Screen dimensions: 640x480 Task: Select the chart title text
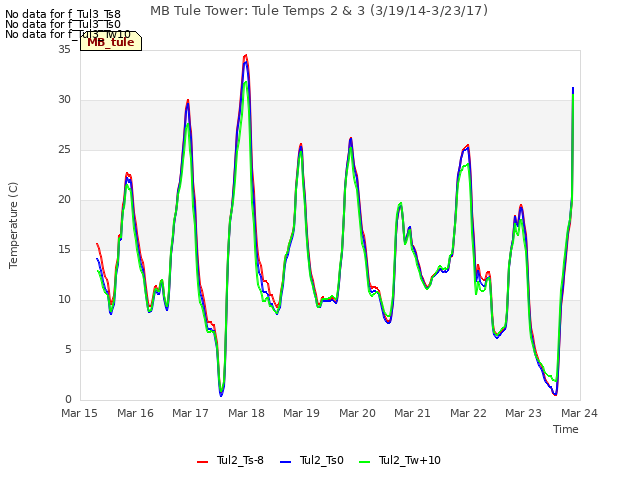[x=319, y=11]
